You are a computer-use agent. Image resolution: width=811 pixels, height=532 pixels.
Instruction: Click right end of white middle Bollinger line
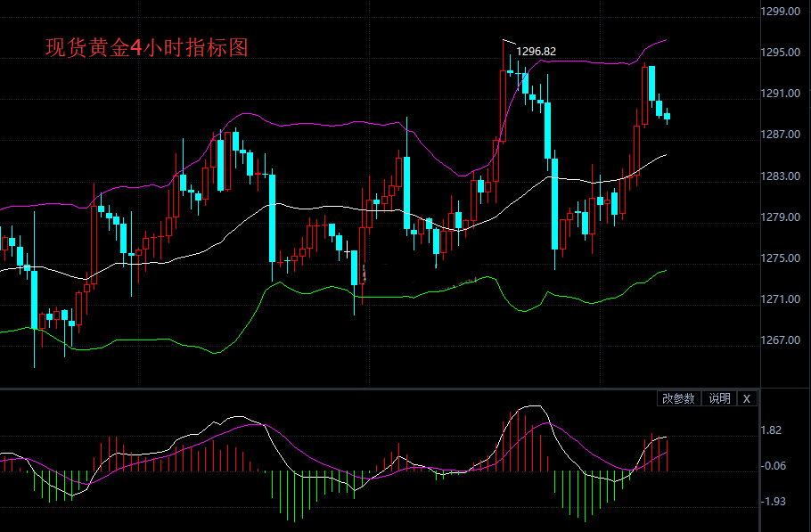pos(665,154)
